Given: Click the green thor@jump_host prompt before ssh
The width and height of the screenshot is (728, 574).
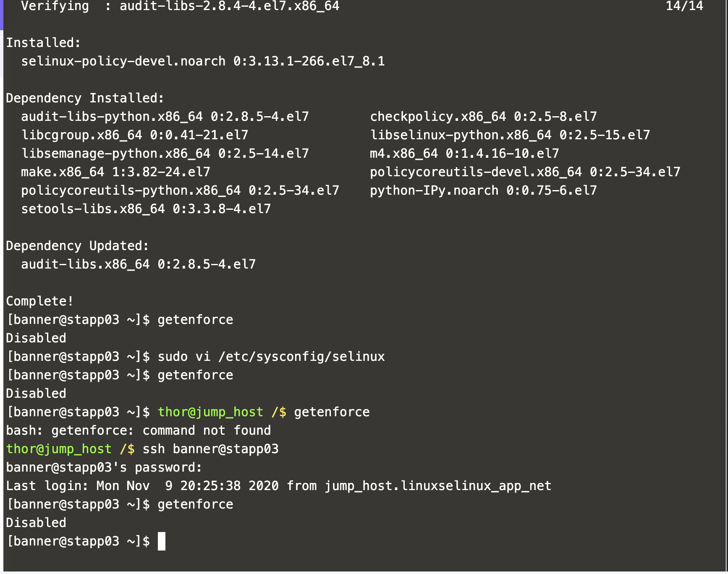Looking at the screenshot, I should (59, 449).
